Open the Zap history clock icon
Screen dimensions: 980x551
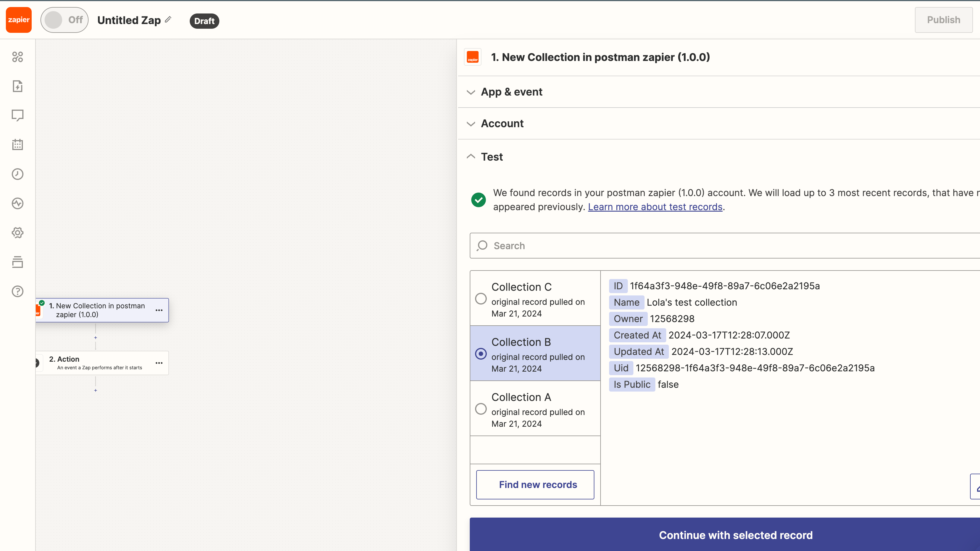(x=18, y=174)
